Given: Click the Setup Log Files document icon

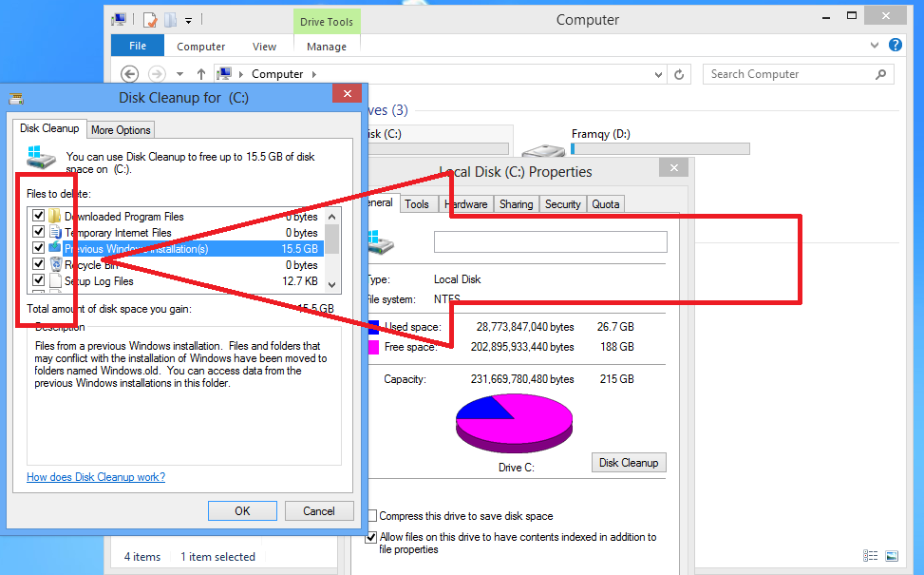Looking at the screenshot, I should (55, 280).
